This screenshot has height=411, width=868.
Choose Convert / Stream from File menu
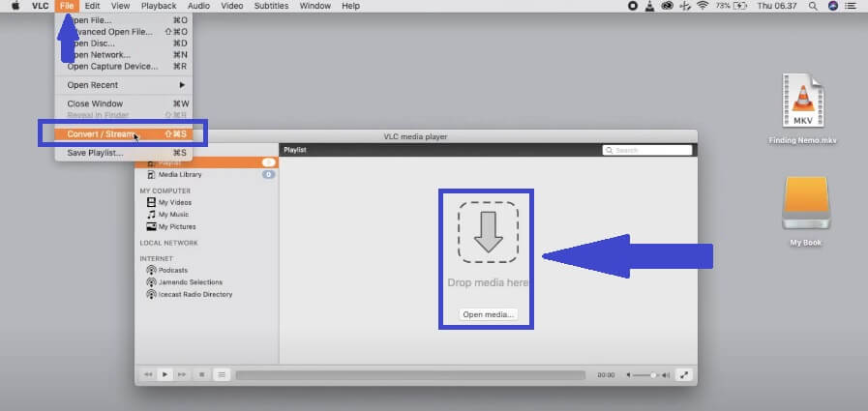(x=124, y=133)
